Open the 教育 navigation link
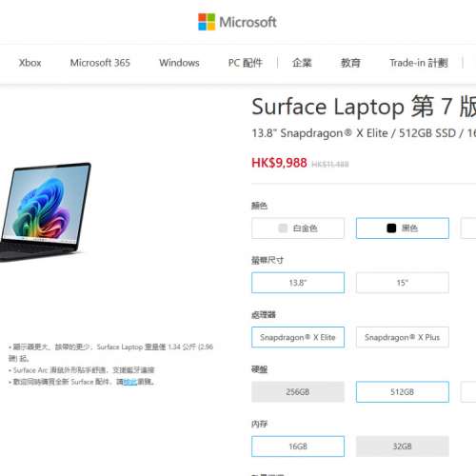This screenshot has height=476, width=476. click(x=350, y=63)
